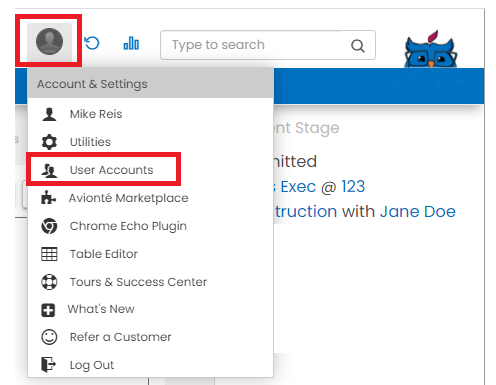This screenshot has width=496, height=385.
Task: Open User Accounts menu item
Action: (150, 170)
